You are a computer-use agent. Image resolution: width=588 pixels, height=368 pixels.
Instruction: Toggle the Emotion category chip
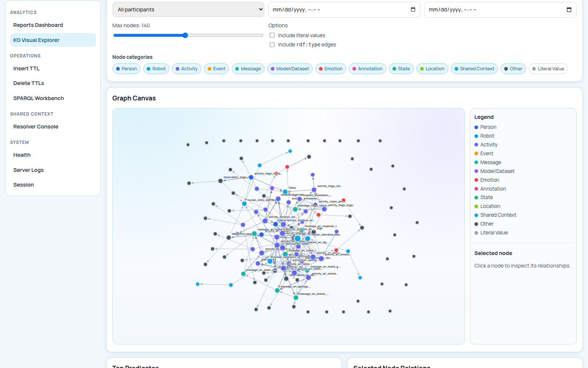(x=331, y=69)
